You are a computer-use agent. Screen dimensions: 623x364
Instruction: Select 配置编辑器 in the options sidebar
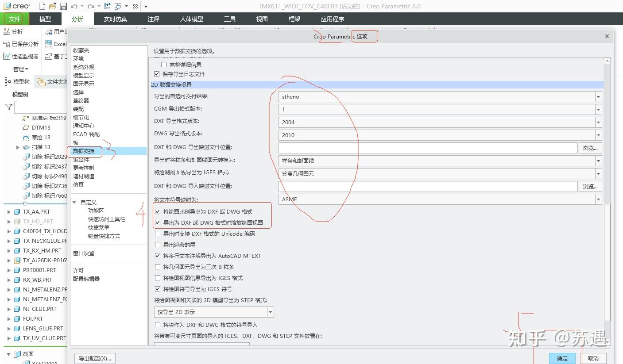click(87, 279)
